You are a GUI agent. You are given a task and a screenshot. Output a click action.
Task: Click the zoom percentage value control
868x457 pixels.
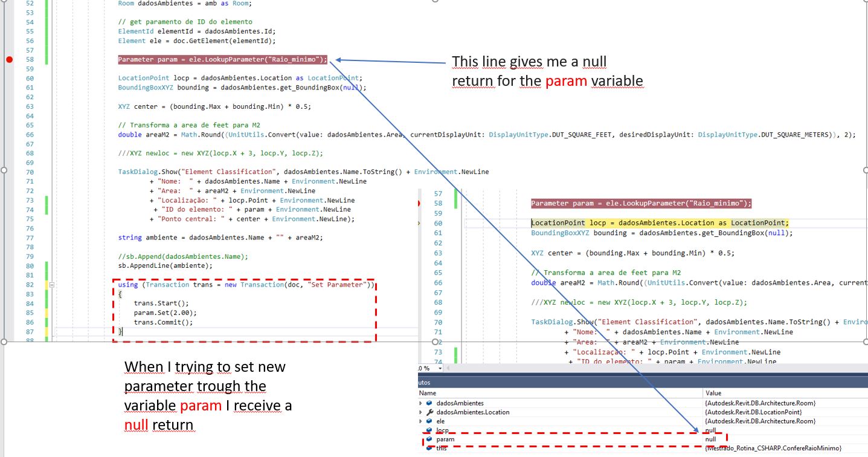(423, 369)
